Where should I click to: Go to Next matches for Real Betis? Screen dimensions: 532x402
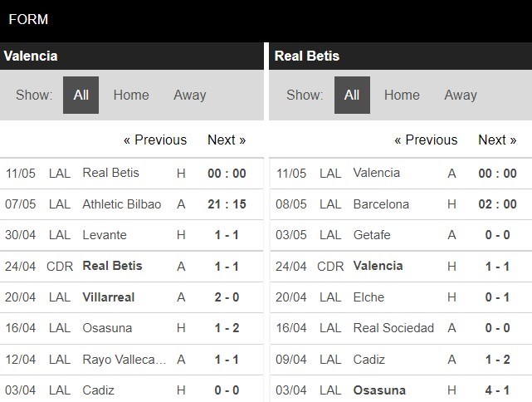(x=497, y=140)
